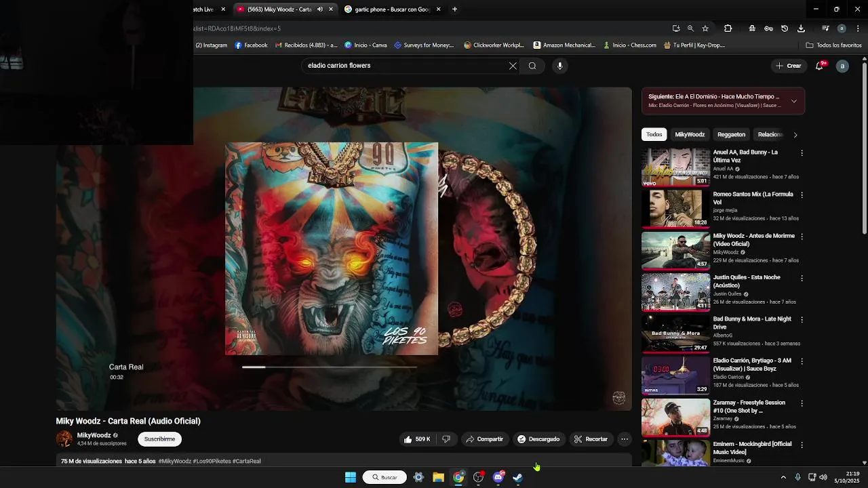Open options for Eladio Carrión 3 AM

[x=802, y=361]
